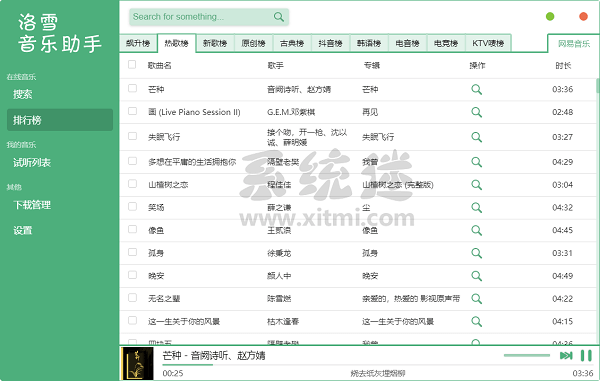Switch to 原创榜 tab
The image size is (600, 381).
(x=253, y=43)
